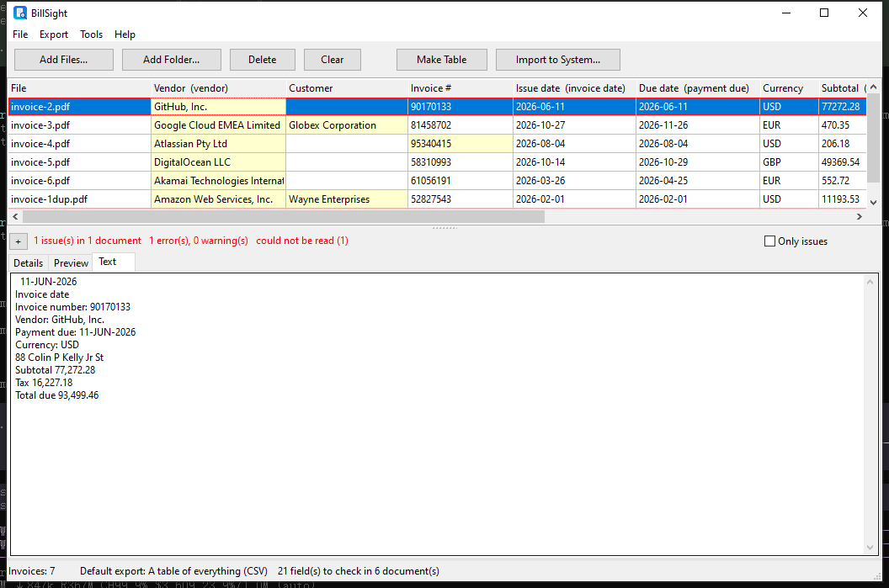Click the Invoice # column header
This screenshot has height=588, width=889.
460,88
